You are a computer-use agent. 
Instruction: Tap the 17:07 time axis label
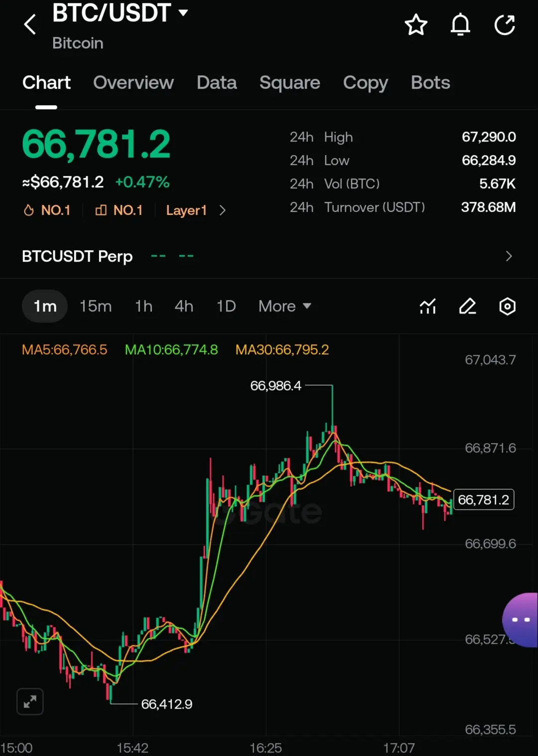[x=399, y=748]
